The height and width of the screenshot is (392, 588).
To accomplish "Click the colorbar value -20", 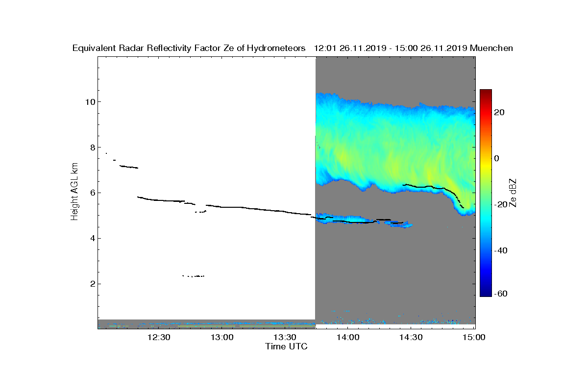I will click(501, 204).
